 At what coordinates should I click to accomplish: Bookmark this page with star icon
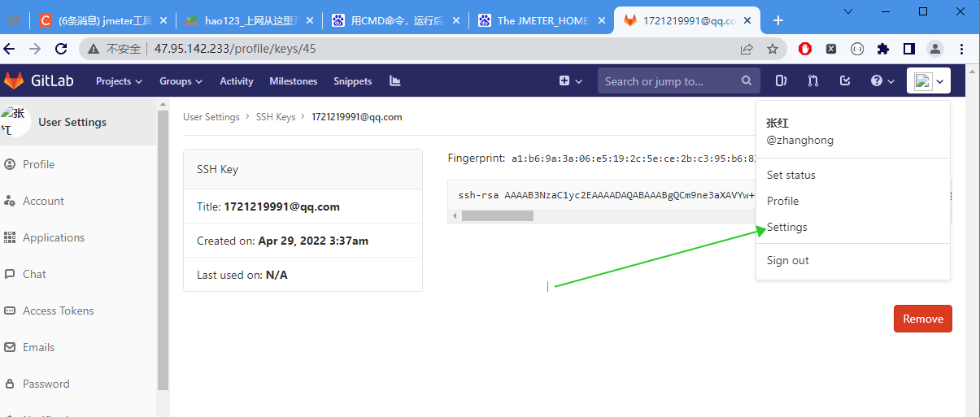point(772,49)
